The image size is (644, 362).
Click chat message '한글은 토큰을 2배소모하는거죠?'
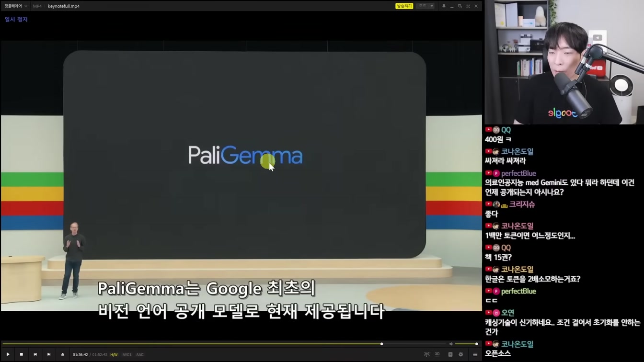point(532,279)
